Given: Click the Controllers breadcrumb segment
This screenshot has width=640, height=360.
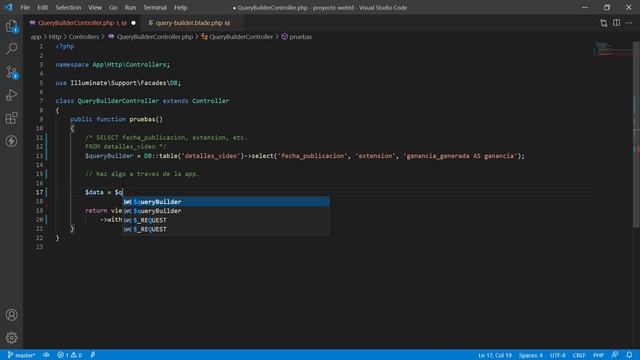Looking at the screenshot, I should (84, 37).
